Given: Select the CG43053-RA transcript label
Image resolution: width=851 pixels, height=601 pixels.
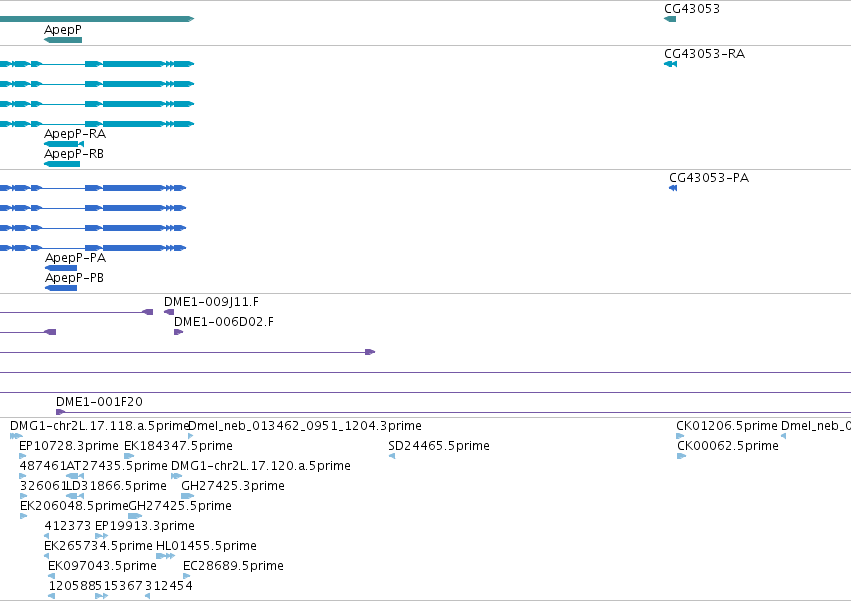Looking at the screenshot, I should (704, 54).
